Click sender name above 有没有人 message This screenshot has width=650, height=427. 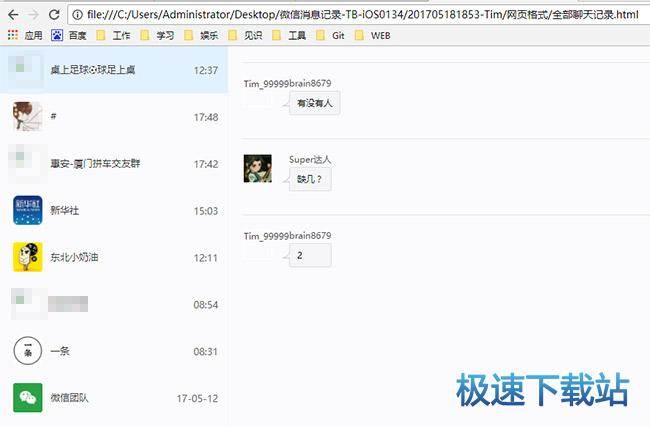point(287,83)
